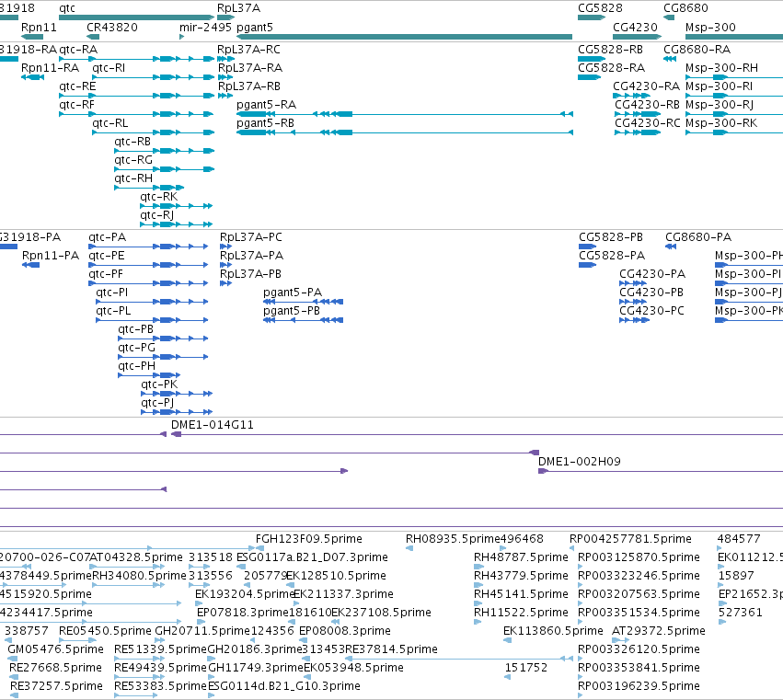This screenshot has height=700, width=783.
Task: Select protein qtc-PJ
Action: tap(177, 412)
